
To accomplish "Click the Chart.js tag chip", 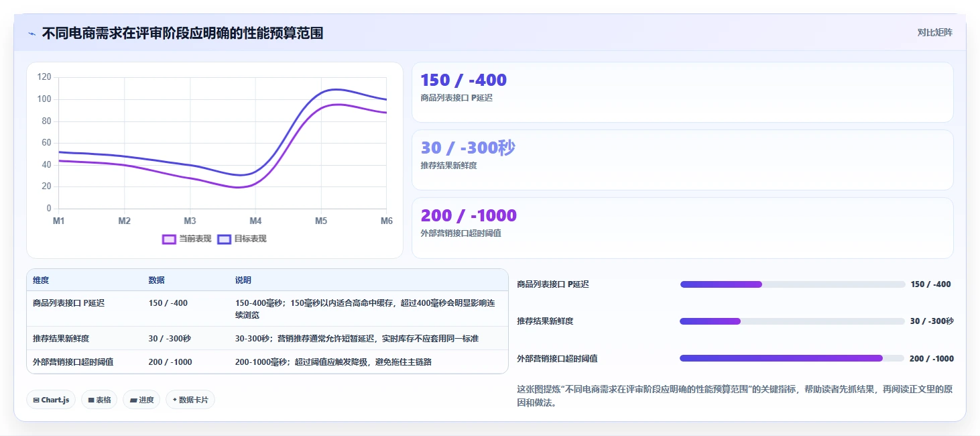I will pyautogui.click(x=51, y=400).
